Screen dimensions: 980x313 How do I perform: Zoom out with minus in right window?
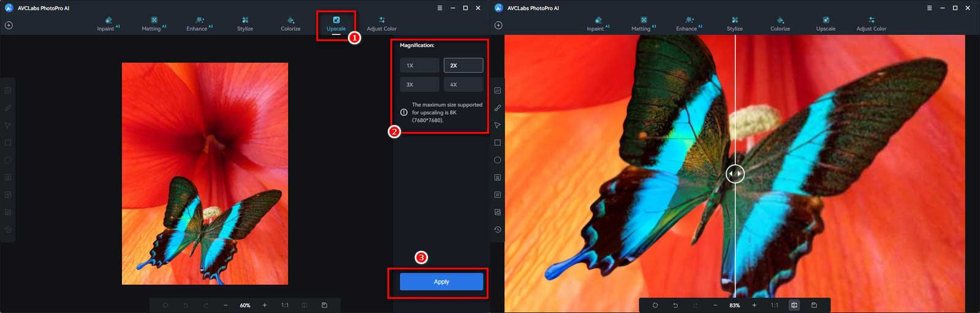point(715,305)
